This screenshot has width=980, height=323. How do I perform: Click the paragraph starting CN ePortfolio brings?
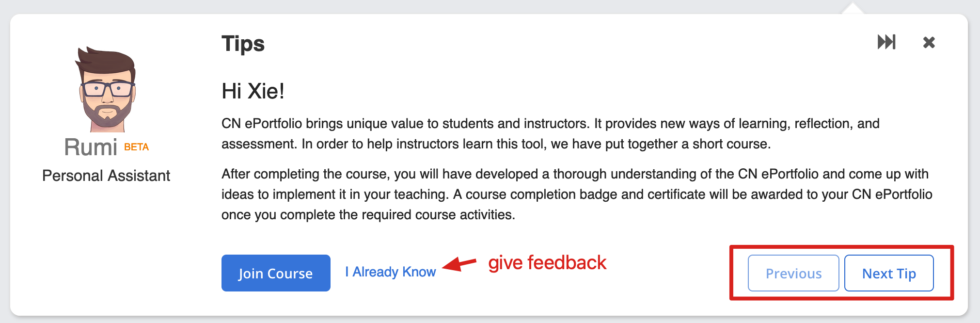click(551, 134)
